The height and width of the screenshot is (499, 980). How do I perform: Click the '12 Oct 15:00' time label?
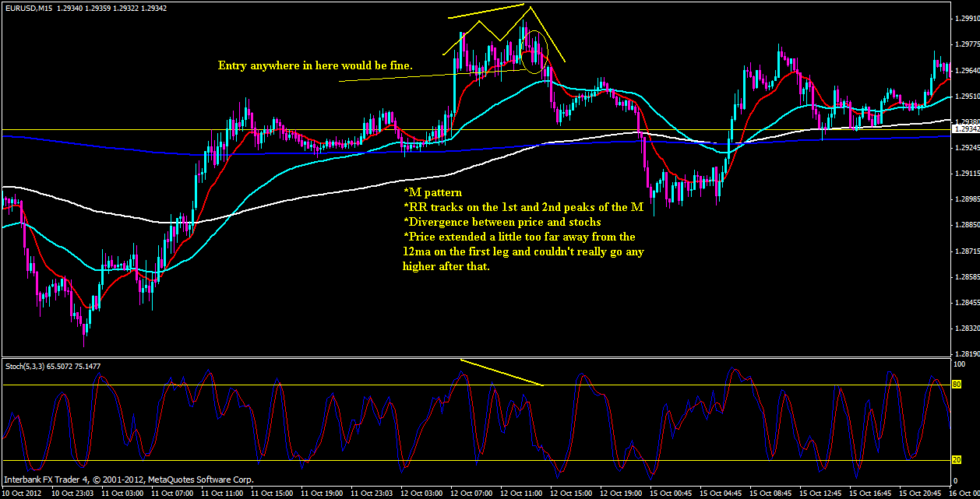tap(571, 493)
